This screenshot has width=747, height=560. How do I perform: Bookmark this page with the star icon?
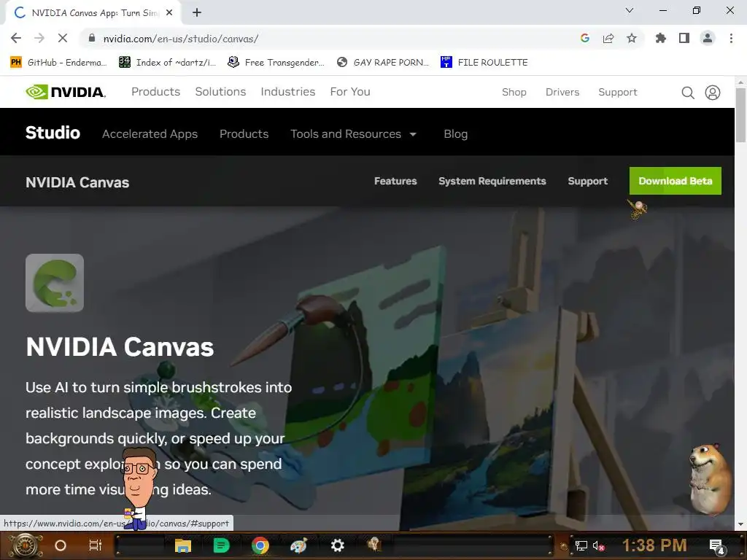(632, 38)
